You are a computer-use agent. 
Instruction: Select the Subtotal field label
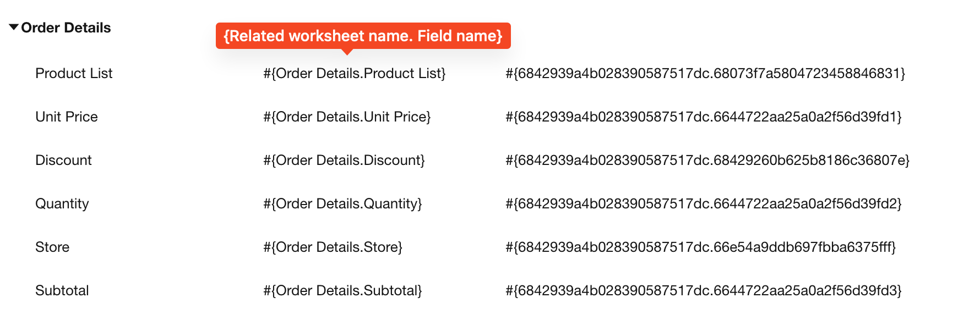pos(62,290)
